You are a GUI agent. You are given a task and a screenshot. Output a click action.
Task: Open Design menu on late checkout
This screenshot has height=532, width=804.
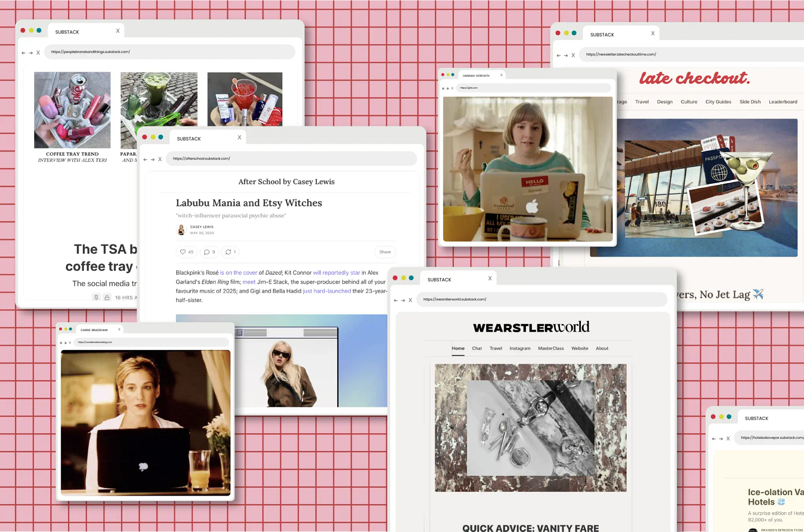[664, 102]
